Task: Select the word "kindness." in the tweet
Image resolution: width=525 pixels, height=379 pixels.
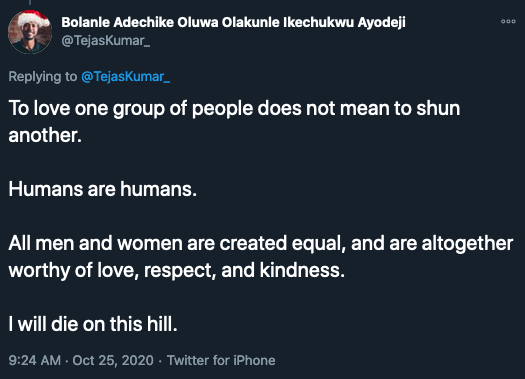Action: pos(302,270)
